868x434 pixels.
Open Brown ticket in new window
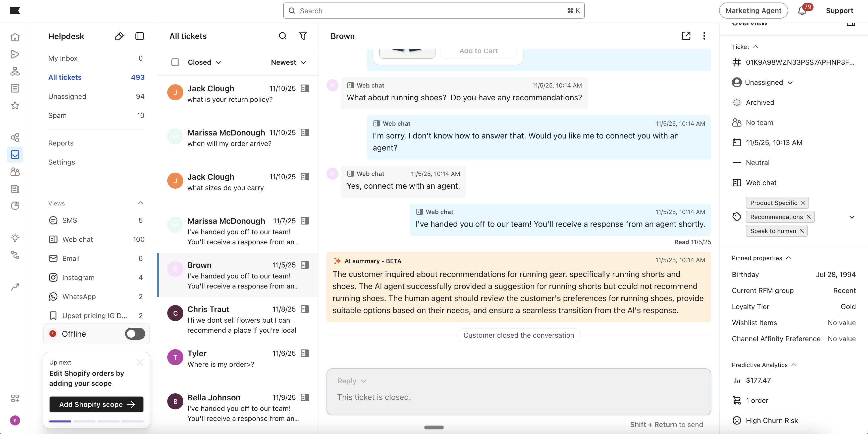pyautogui.click(x=686, y=36)
